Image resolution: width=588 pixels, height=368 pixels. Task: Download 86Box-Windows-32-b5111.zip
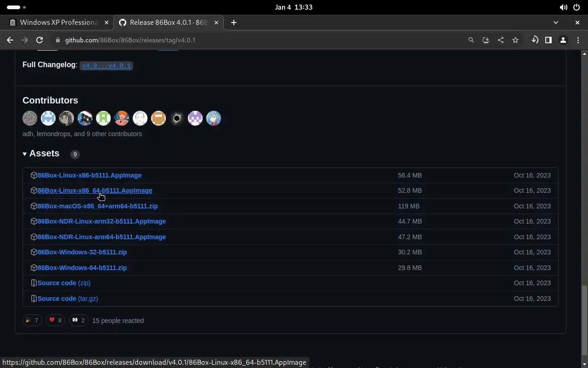(82, 252)
